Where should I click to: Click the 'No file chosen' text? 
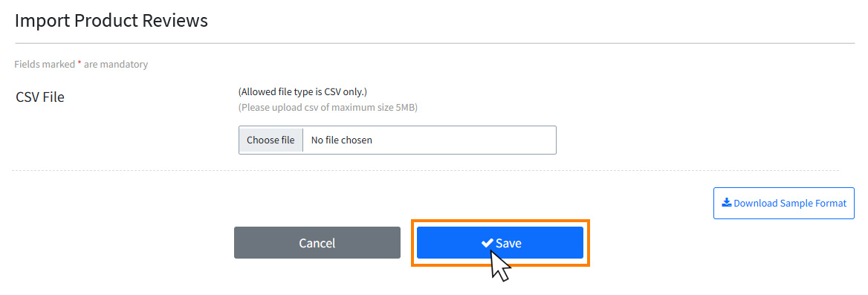[x=342, y=140]
